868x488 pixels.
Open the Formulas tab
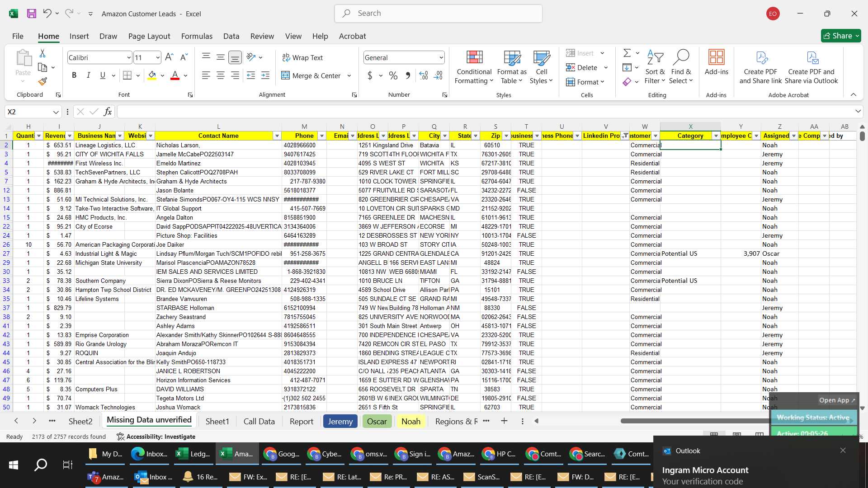[197, 36]
